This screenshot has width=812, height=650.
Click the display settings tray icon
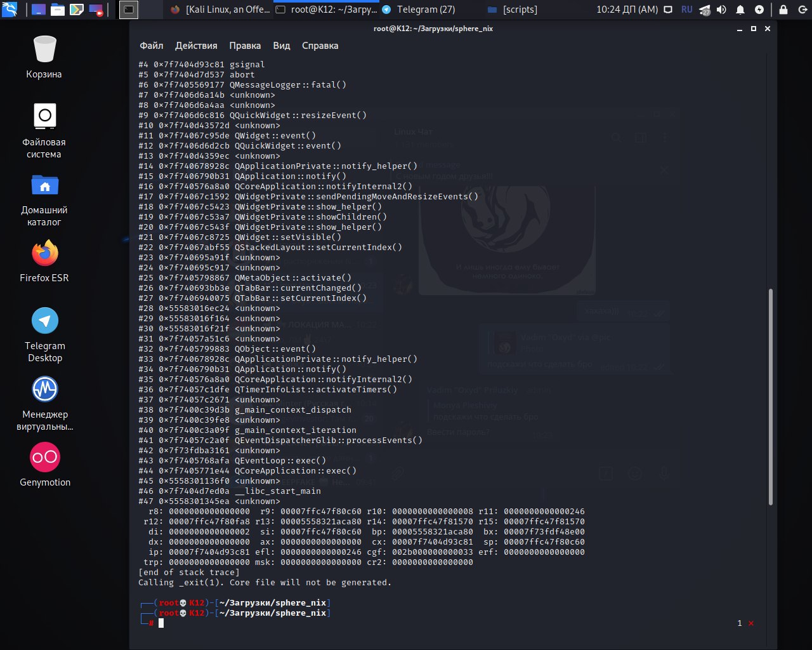click(x=668, y=10)
